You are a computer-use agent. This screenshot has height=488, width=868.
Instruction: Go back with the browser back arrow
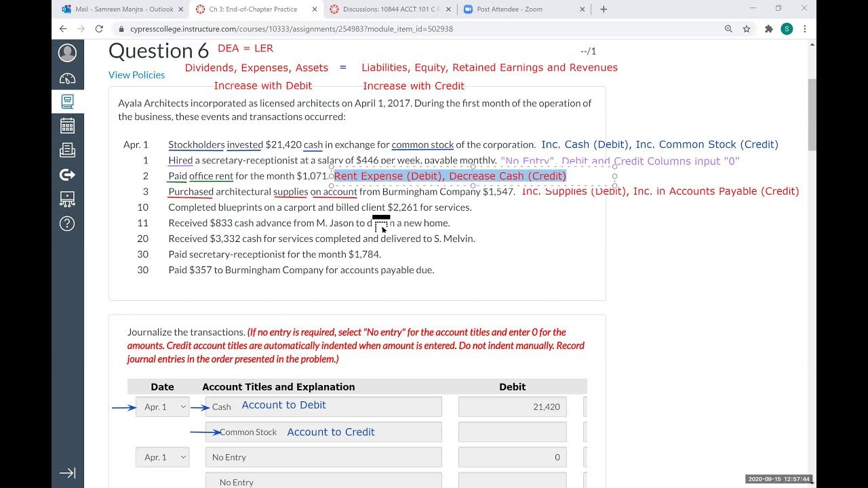[x=63, y=29]
